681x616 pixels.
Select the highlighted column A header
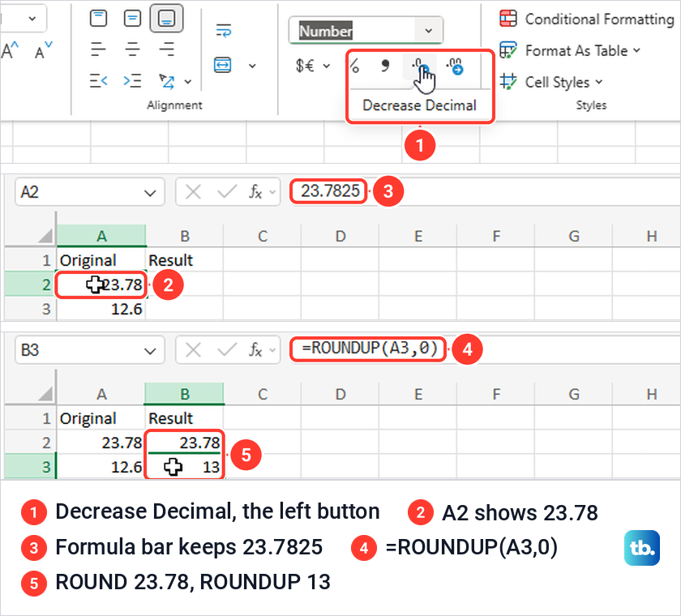coord(101,236)
